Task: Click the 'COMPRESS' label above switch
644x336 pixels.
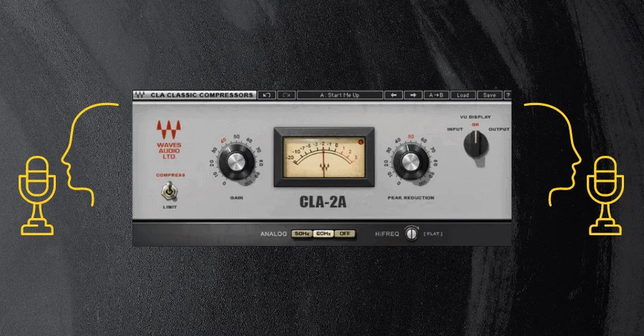Action: (x=170, y=175)
